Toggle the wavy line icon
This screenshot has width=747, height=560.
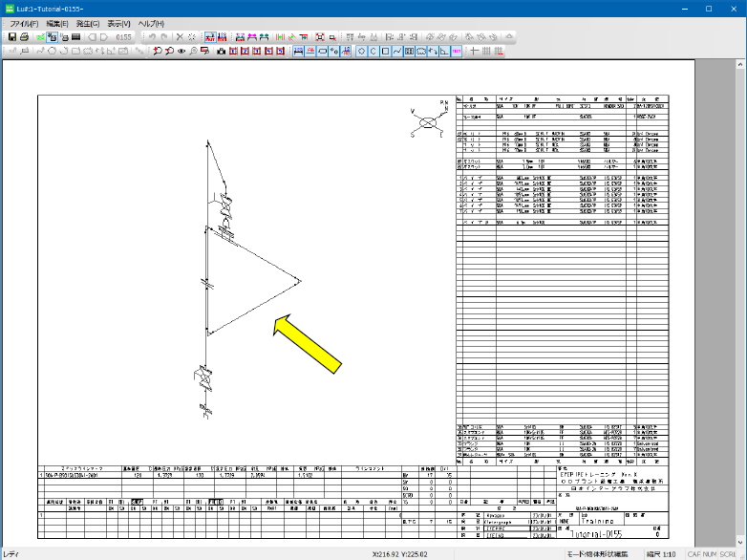(x=396, y=51)
